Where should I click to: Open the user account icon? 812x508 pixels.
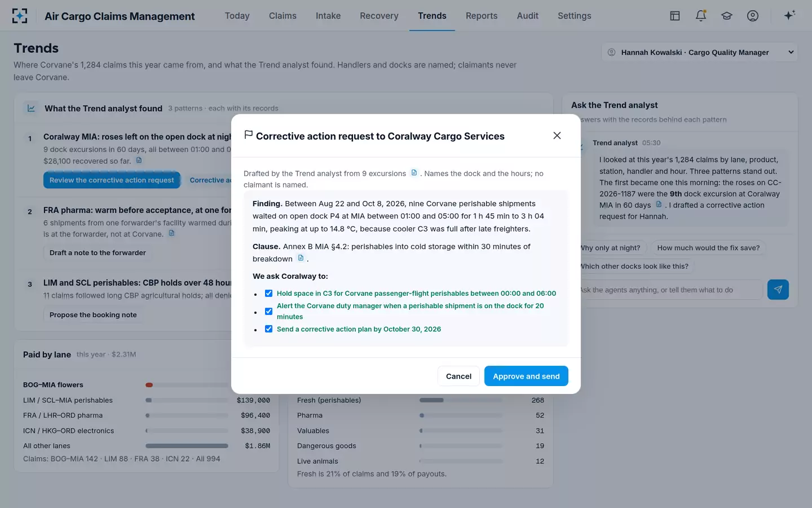(753, 16)
